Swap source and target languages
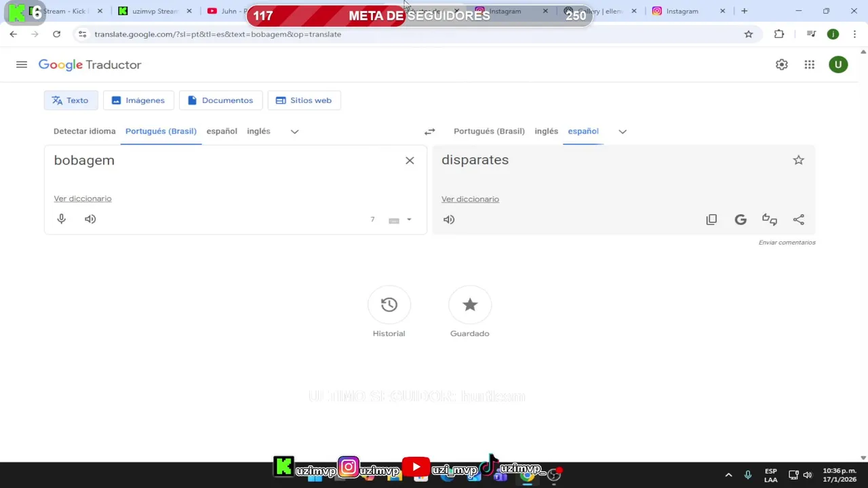The height and width of the screenshot is (488, 868). [429, 131]
